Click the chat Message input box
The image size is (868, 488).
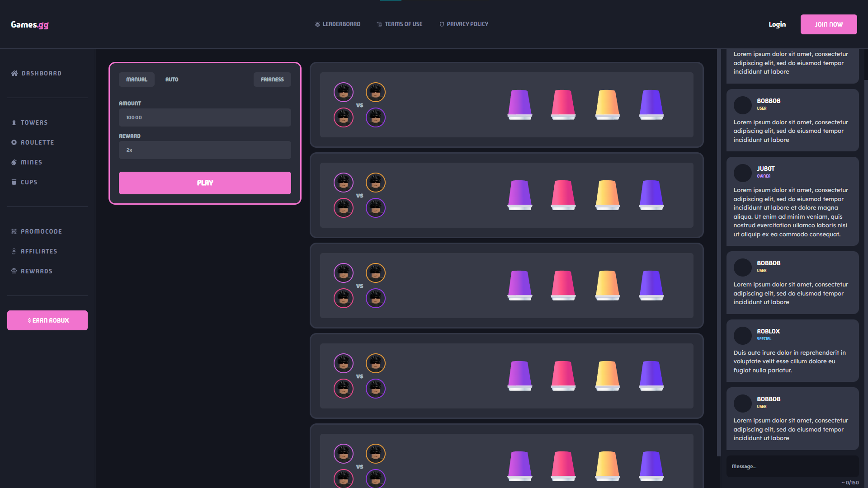pos(792,466)
